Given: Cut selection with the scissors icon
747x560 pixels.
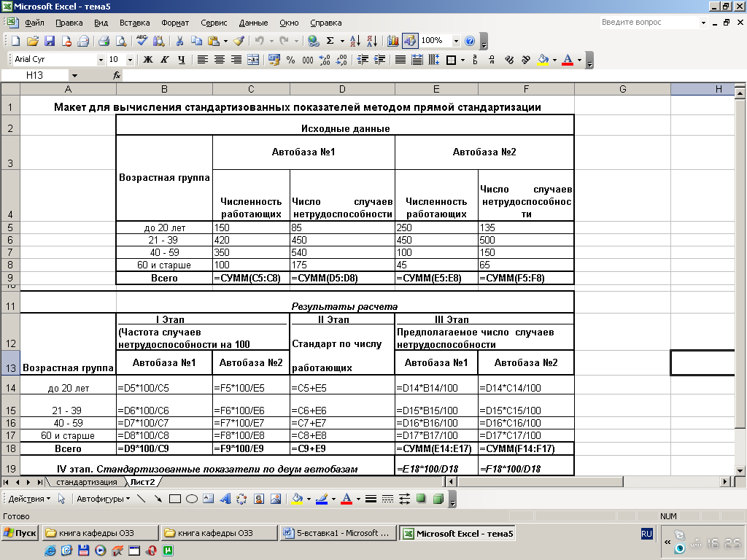Looking at the screenshot, I should pyautogui.click(x=179, y=41).
